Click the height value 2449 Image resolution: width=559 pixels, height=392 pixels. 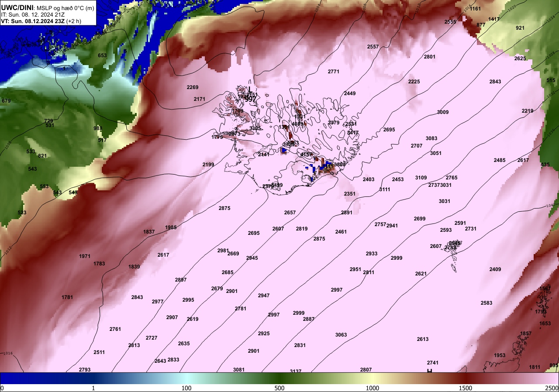pos(350,93)
